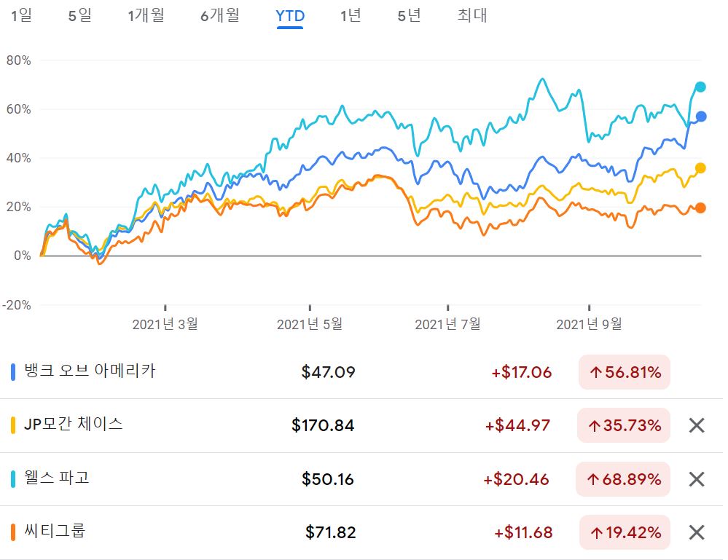Click the $170.84 price value
This screenshot has height=560, width=728.
point(323,425)
